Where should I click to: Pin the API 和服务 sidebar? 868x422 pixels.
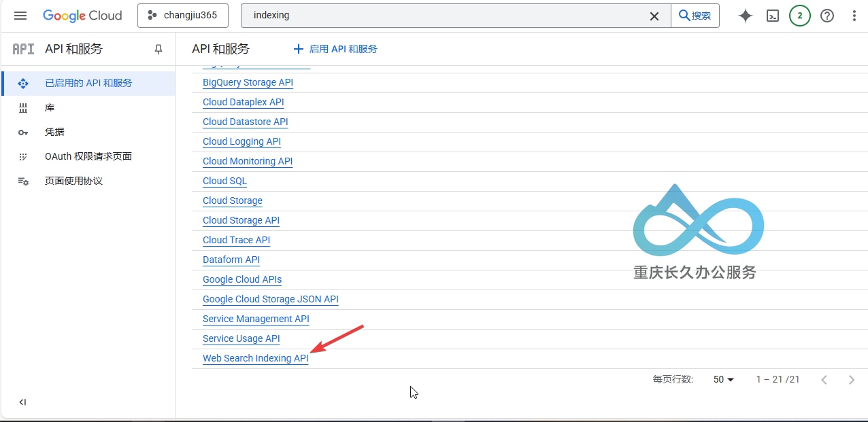click(158, 49)
